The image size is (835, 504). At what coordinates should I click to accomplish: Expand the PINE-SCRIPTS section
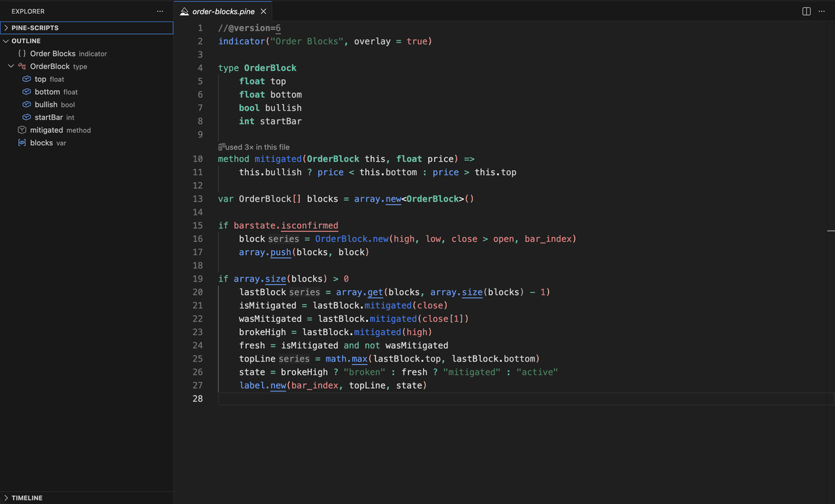[87, 28]
